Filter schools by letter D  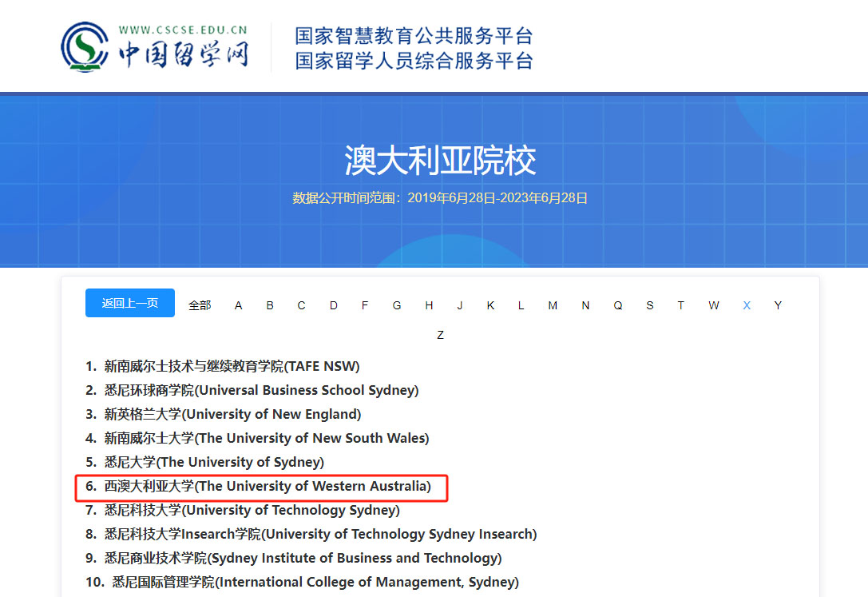click(333, 305)
